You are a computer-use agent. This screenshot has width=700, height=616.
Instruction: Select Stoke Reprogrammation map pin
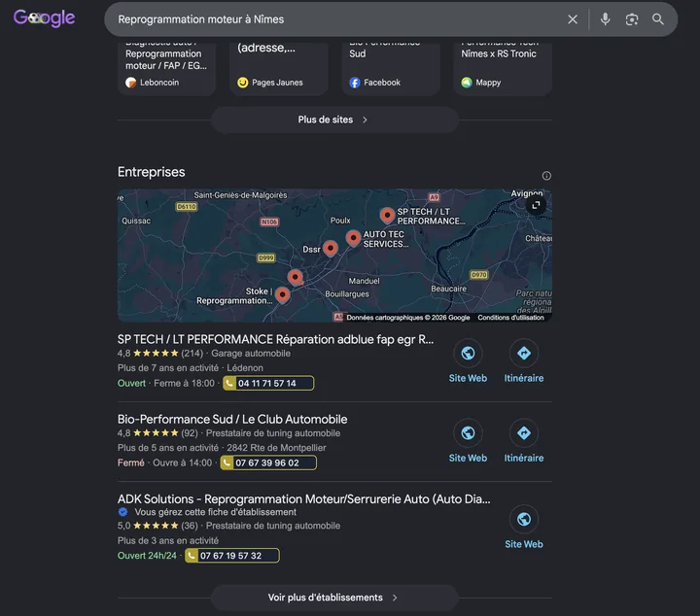282,294
